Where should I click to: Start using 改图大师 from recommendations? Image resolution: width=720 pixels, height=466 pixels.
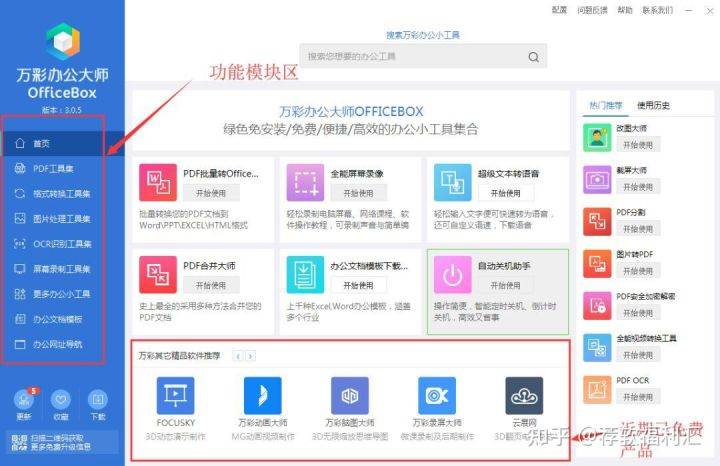[638, 145]
